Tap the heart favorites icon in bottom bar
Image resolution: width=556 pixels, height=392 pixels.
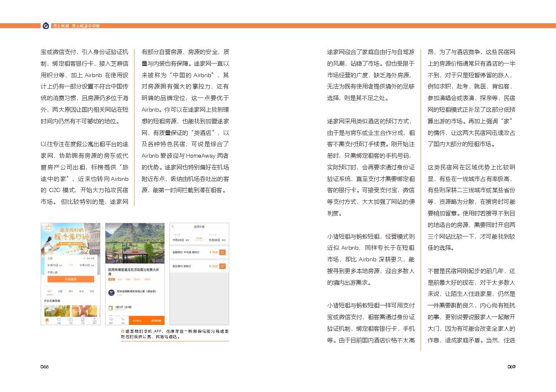[59, 320]
